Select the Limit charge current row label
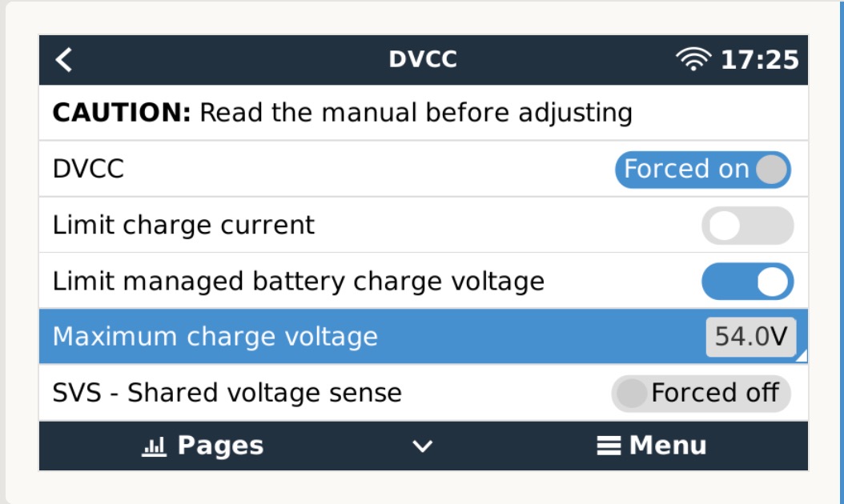 tap(183, 226)
